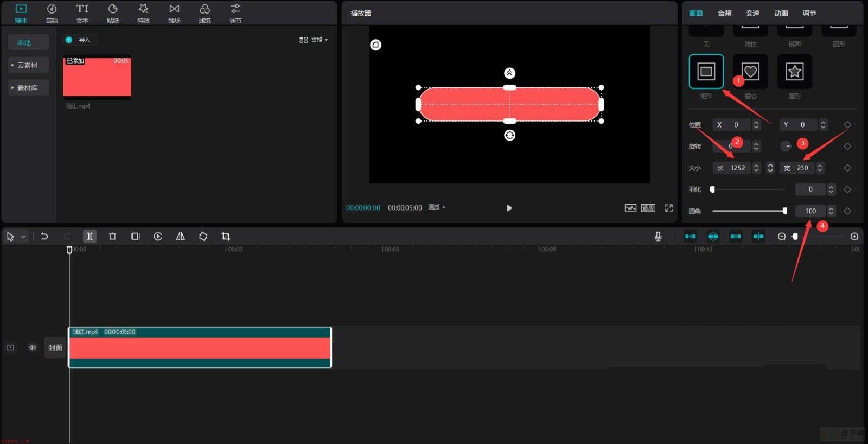Open the 宫格 view mode dropdown
The height and width of the screenshot is (444, 868).
(x=314, y=40)
